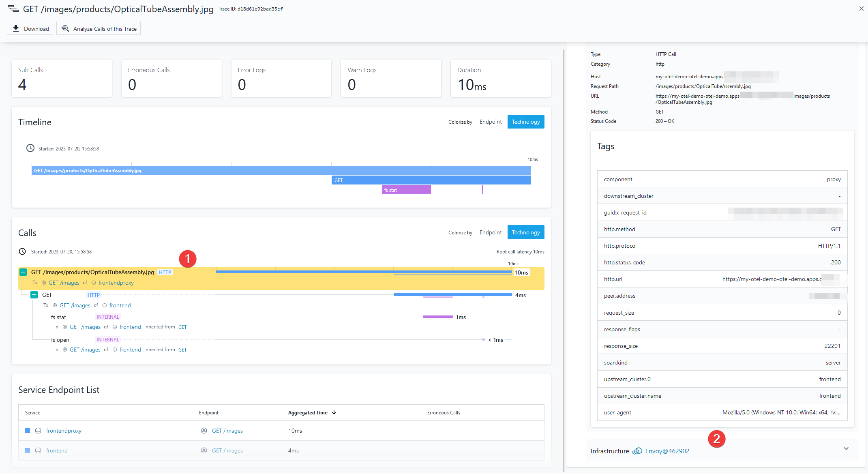
Task: Open Inherited from GET link under fs stat
Action: click(182, 327)
